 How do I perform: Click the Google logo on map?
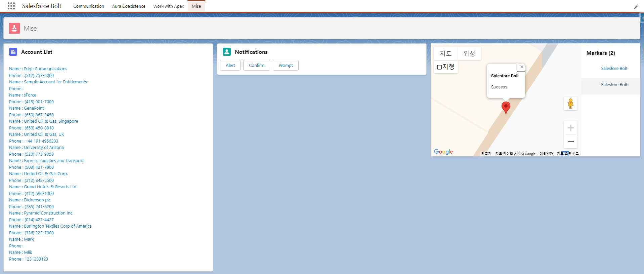(443, 152)
